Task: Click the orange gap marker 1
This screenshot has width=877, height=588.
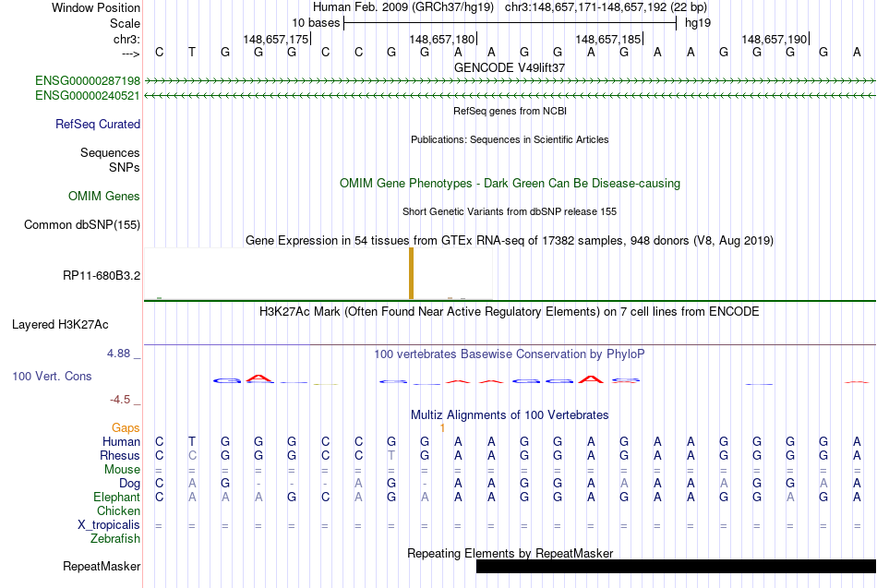Action: coord(442,428)
